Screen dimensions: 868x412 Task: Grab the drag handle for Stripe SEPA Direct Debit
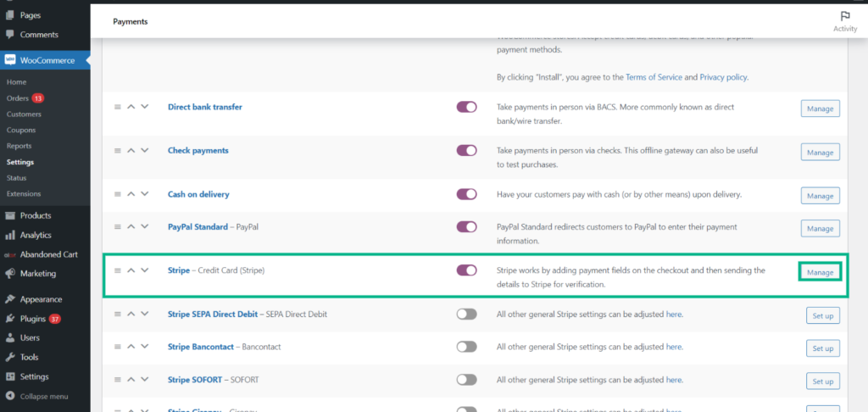tap(117, 314)
